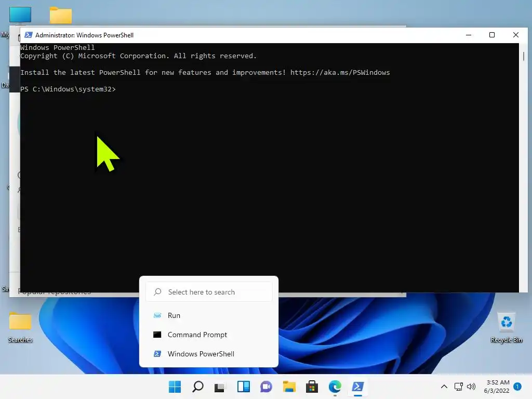Click the PowerShell vertical scrollbar thumb
This screenshot has width=532, height=399.
pyautogui.click(x=524, y=56)
